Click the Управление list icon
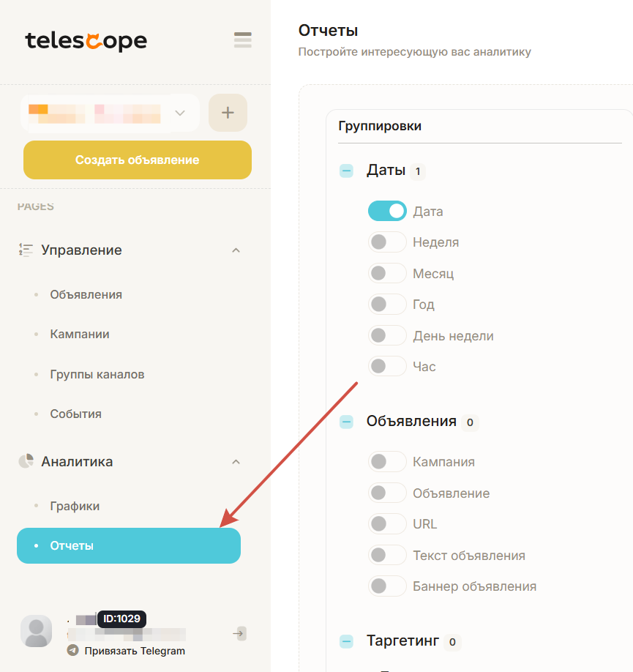633x672 pixels. [x=26, y=250]
